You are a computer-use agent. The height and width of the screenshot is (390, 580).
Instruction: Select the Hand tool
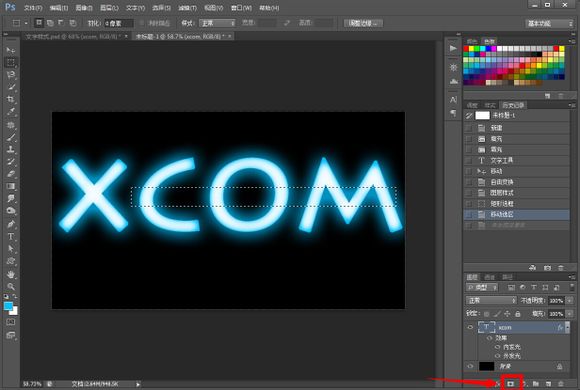click(11, 274)
